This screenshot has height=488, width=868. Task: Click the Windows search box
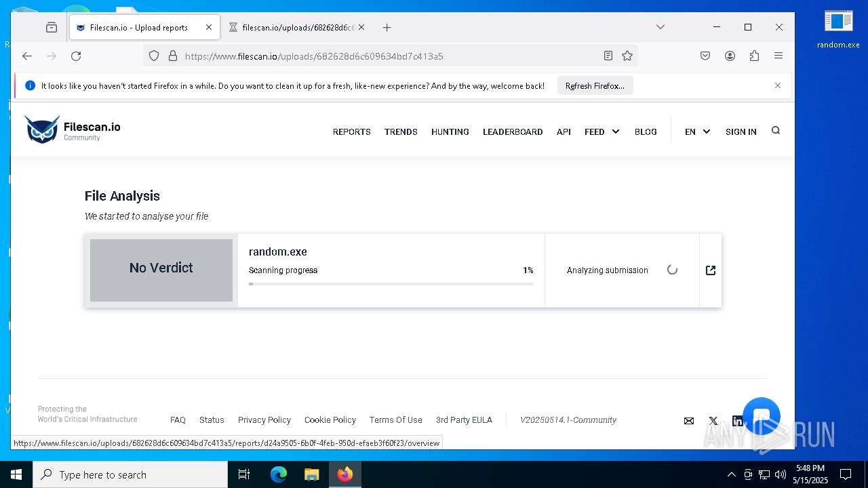pyautogui.click(x=130, y=474)
